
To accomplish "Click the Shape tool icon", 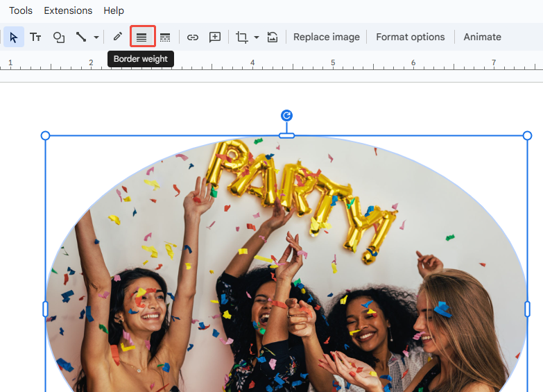I will (x=59, y=37).
